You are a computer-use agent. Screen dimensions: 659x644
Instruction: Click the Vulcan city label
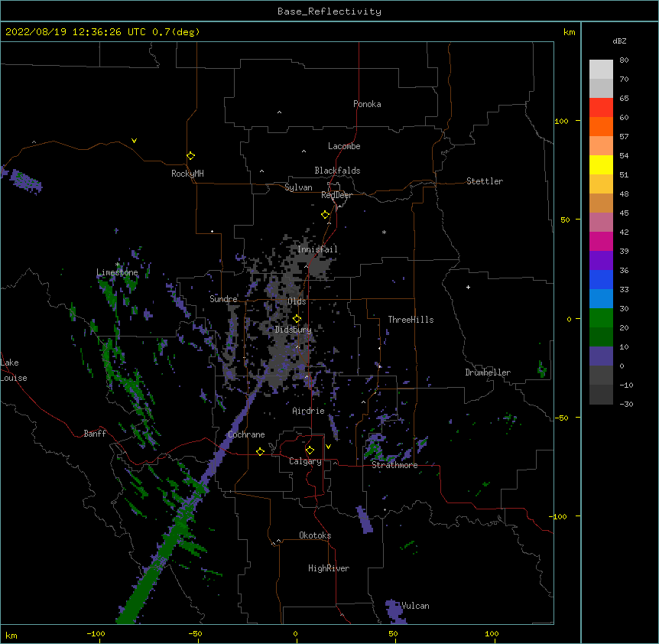click(415, 606)
